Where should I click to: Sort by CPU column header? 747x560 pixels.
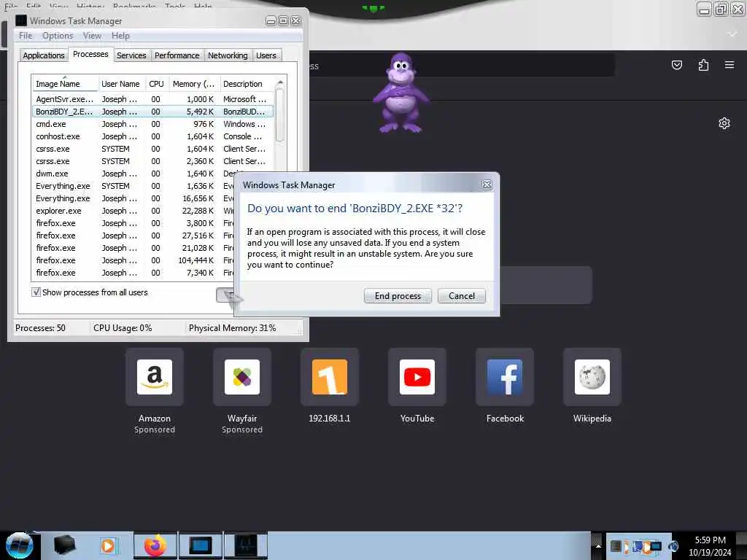point(156,84)
